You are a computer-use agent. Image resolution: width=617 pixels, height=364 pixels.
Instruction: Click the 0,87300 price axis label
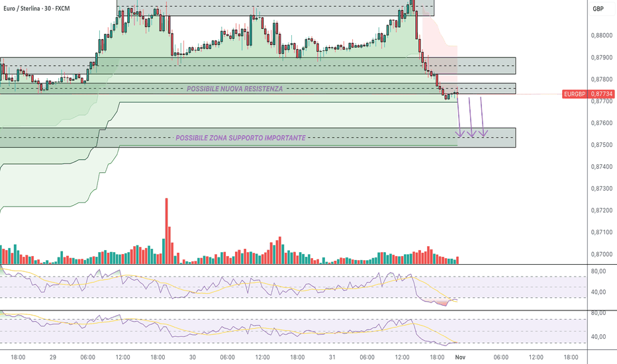602,189
